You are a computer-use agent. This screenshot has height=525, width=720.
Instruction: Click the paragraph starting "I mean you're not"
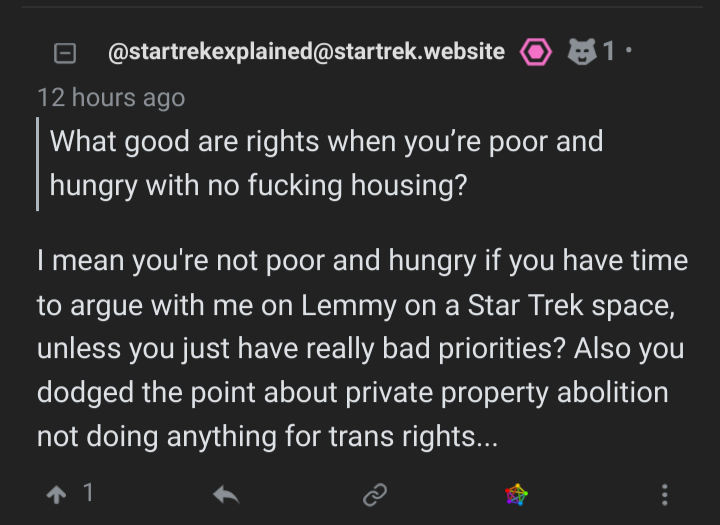click(x=362, y=348)
